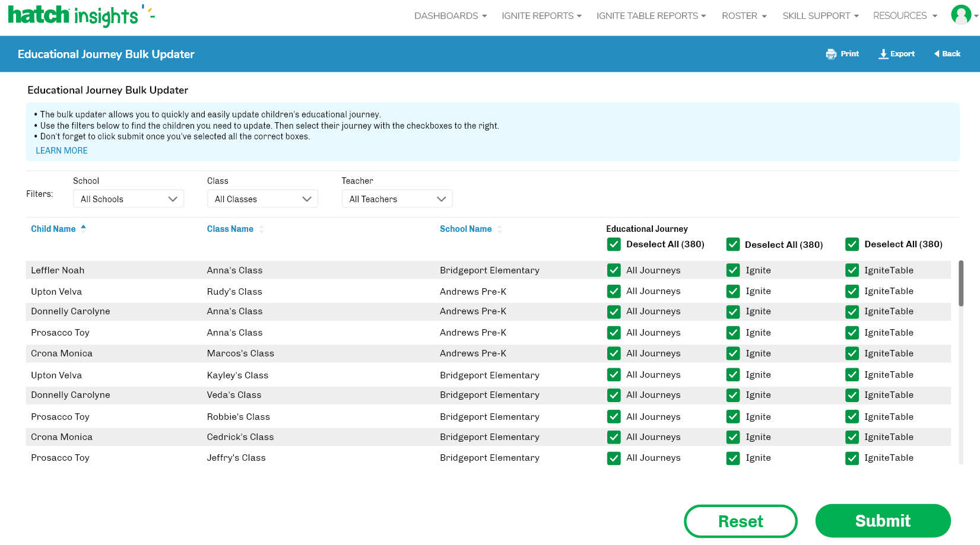Image resolution: width=980 pixels, height=545 pixels.
Task: Open the All Teachers filter dropdown
Action: click(x=397, y=199)
